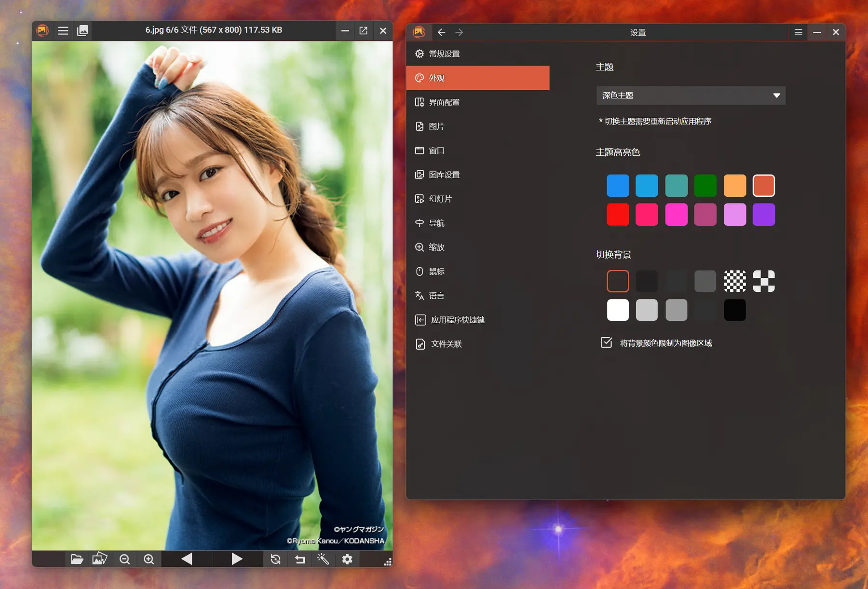Open the gallery icon in the viewer title bar

[x=83, y=31]
